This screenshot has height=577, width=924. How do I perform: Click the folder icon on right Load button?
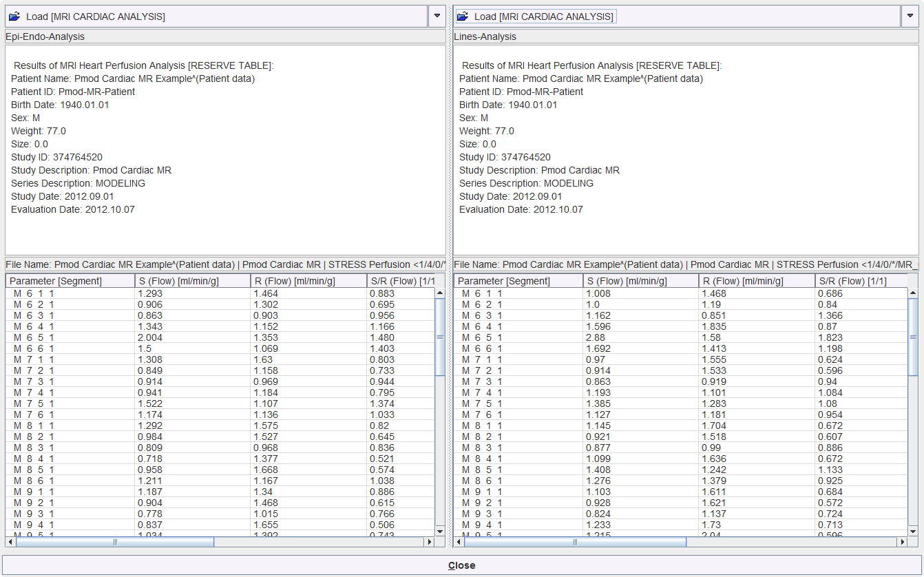(x=463, y=16)
